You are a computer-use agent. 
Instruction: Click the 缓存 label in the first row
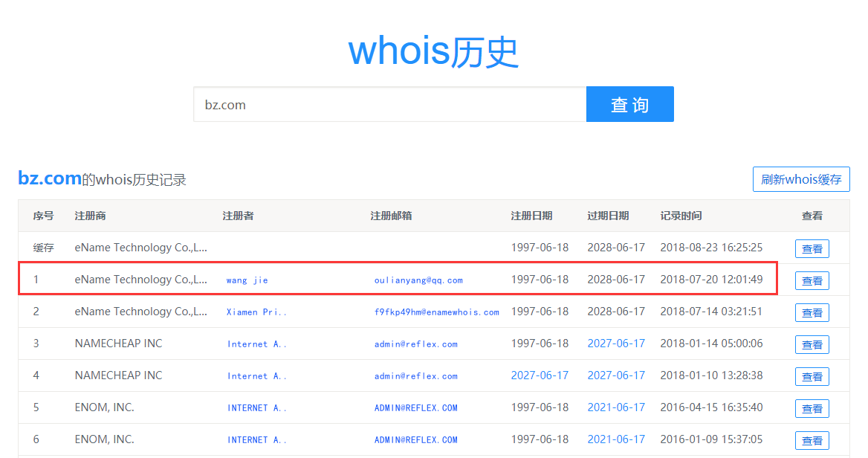click(x=43, y=248)
